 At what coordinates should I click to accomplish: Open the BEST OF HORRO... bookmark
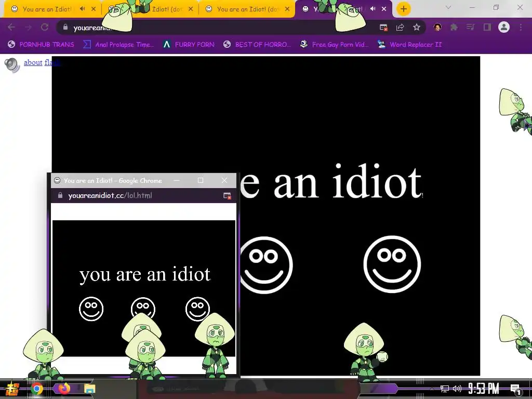tap(257, 45)
